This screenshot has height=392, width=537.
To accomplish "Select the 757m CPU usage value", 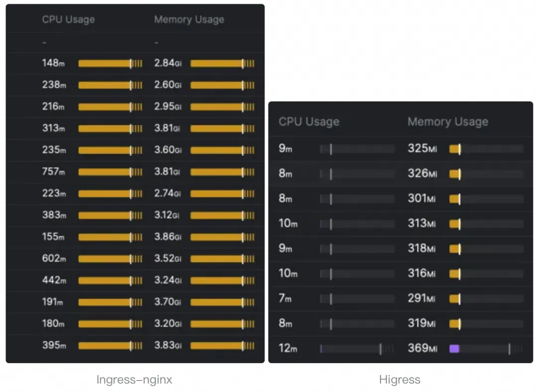I will coord(54,172).
